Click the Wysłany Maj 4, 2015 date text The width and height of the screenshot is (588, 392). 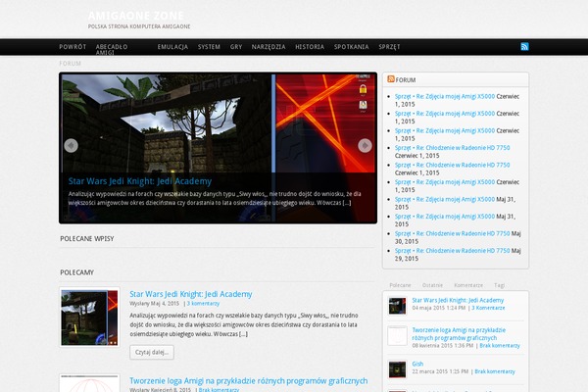click(x=155, y=304)
